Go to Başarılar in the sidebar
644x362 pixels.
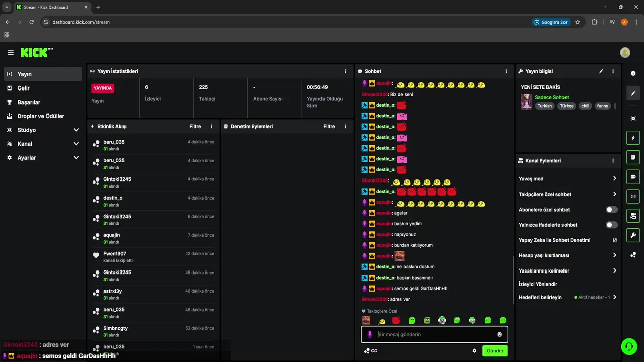(x=43, y=102)
